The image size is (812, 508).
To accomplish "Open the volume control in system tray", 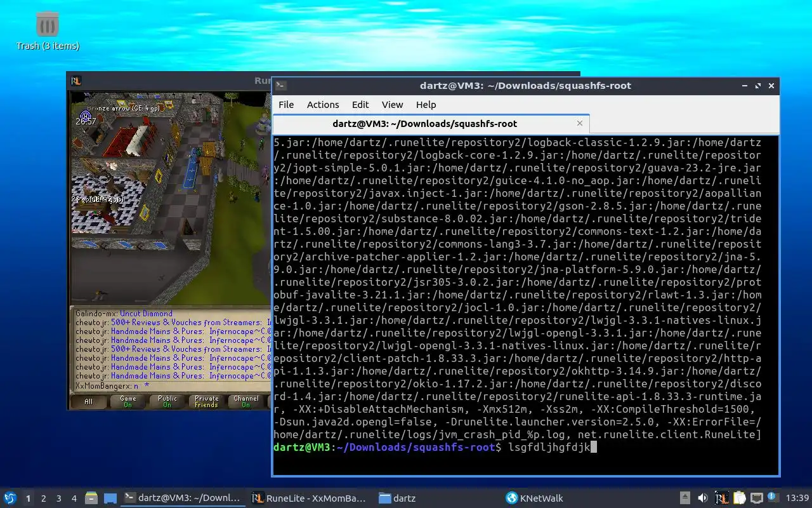I will pyautogui.click(x=703, y=498).
